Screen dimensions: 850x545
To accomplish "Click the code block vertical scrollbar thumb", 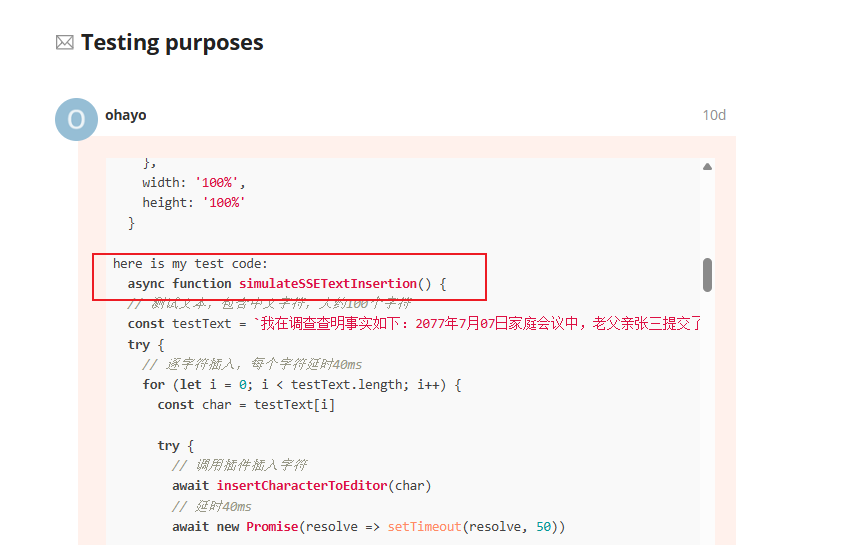I will click(x=707, y=275).
